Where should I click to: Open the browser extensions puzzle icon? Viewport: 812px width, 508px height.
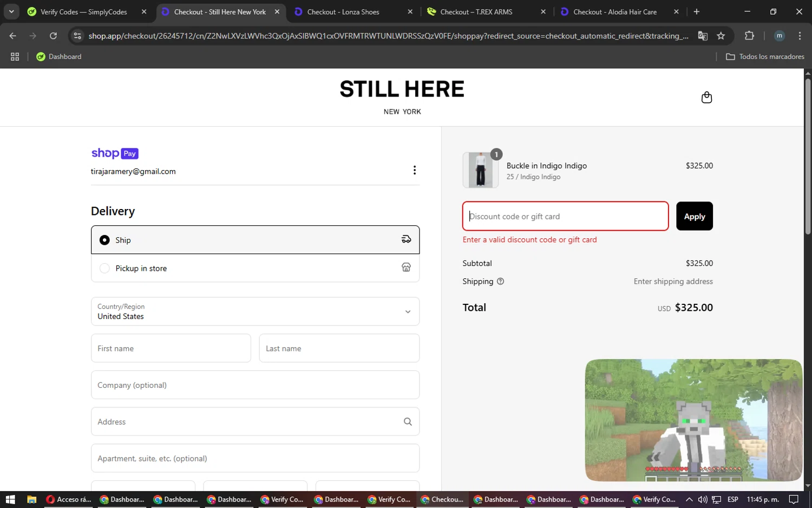[749, 36]
